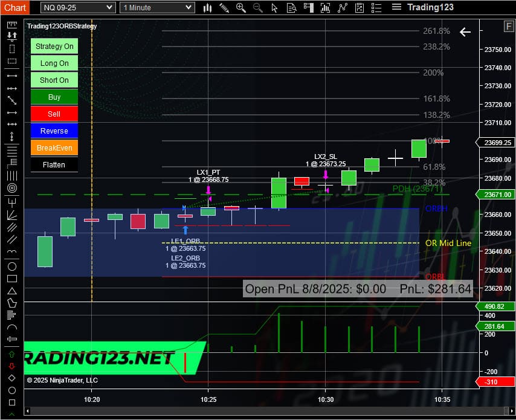Click the orange BreakEven button

[x=54, y=148]
